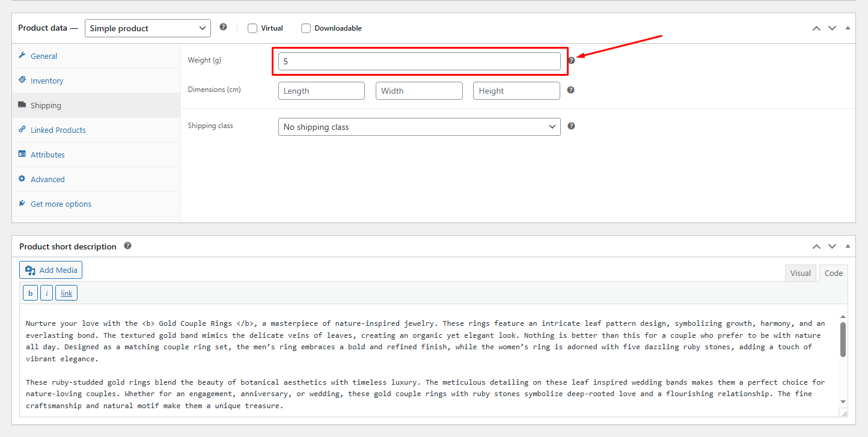The width and height of the screenshot is (868, 437).
Task: Click the description scrollbar down arrow
Action: point(843,402)
